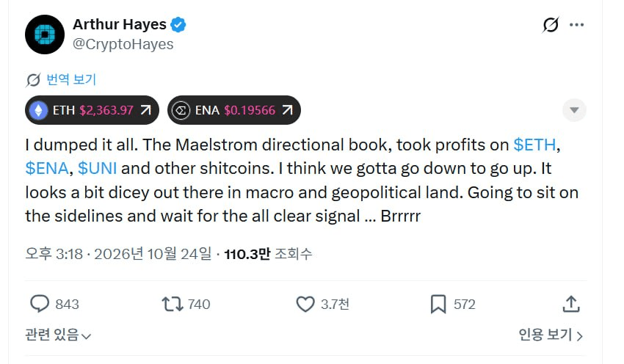Open Arthur Hayes's profile avatar
Viewport: 624px width, 364px height.
[45, 34]
